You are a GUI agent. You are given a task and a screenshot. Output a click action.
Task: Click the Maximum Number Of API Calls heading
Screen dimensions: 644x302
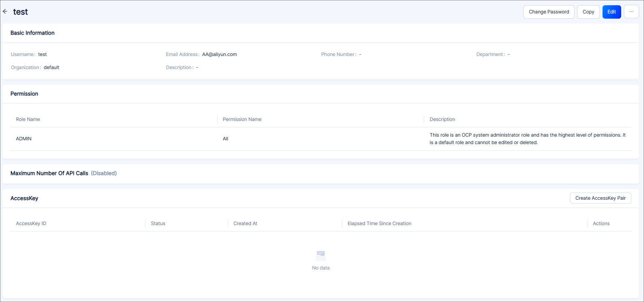tap(49, 174)
